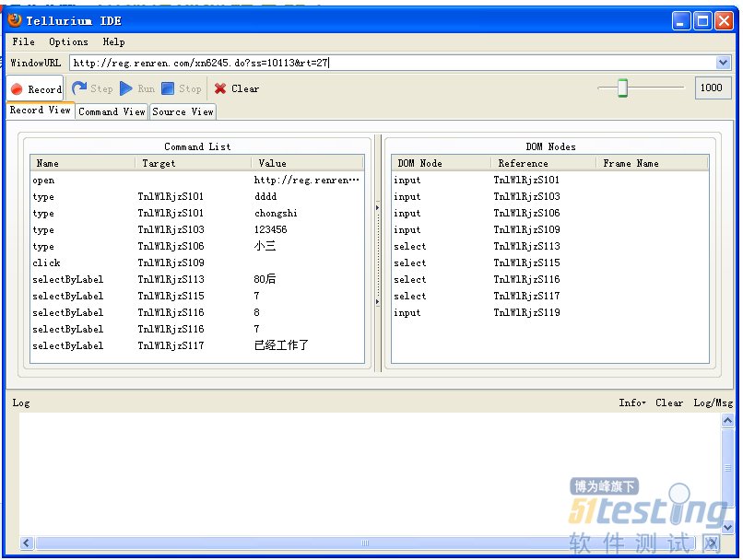Click the Log horizontal scroll left arrow
743x560 pixels.
coord(27,542)
